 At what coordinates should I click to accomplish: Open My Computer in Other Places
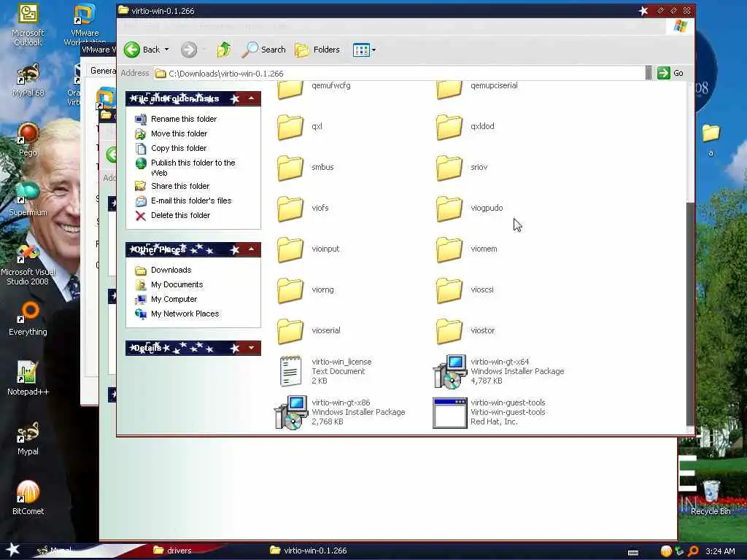[166, 299]
